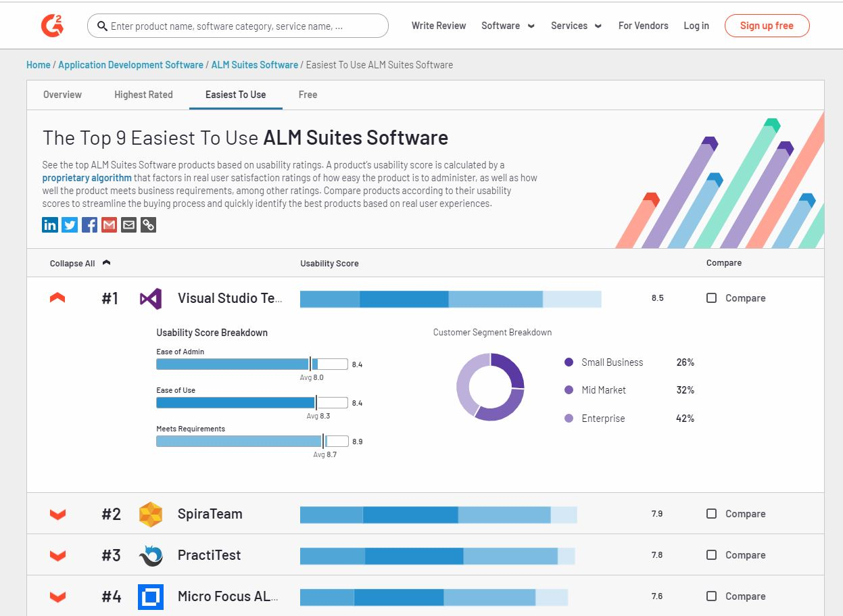Check Compare box for Visual Studio
This screenshot has width=843, height=616.
click(711, 298)
